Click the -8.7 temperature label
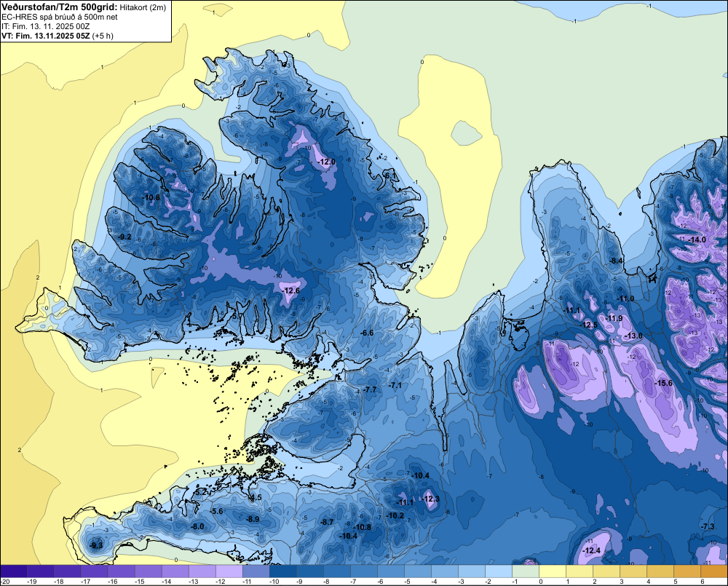 [x=328, y=522]
